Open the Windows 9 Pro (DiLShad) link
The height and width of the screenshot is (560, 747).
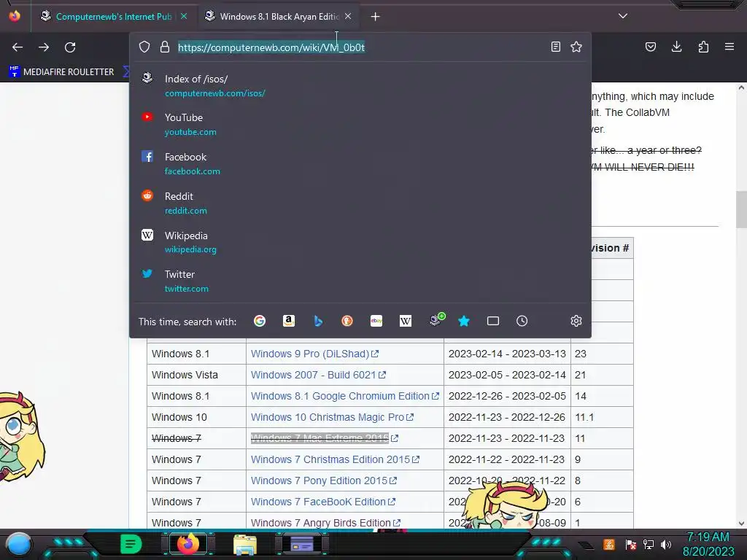[314, 354]
